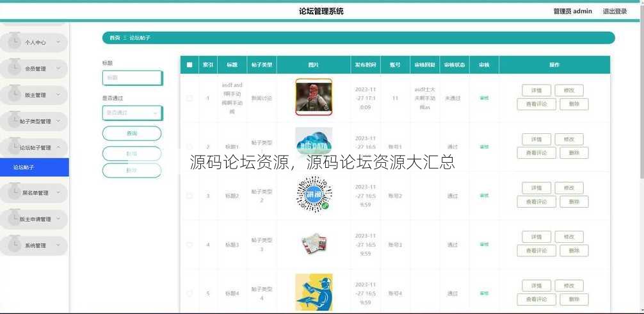Open 详情 for the 标题2 row
Viewport: 644px width, 314px height.
(536, 188)
